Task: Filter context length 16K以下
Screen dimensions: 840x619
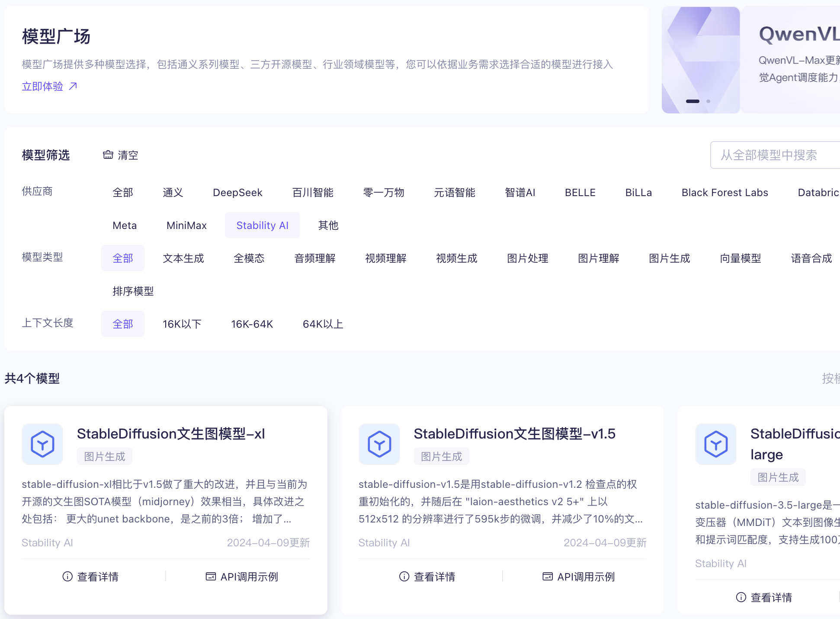Action: click(x=182, y=324)
